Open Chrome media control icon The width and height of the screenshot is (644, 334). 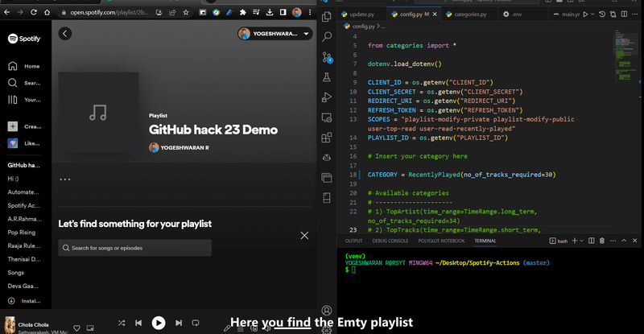click(256, 12)
